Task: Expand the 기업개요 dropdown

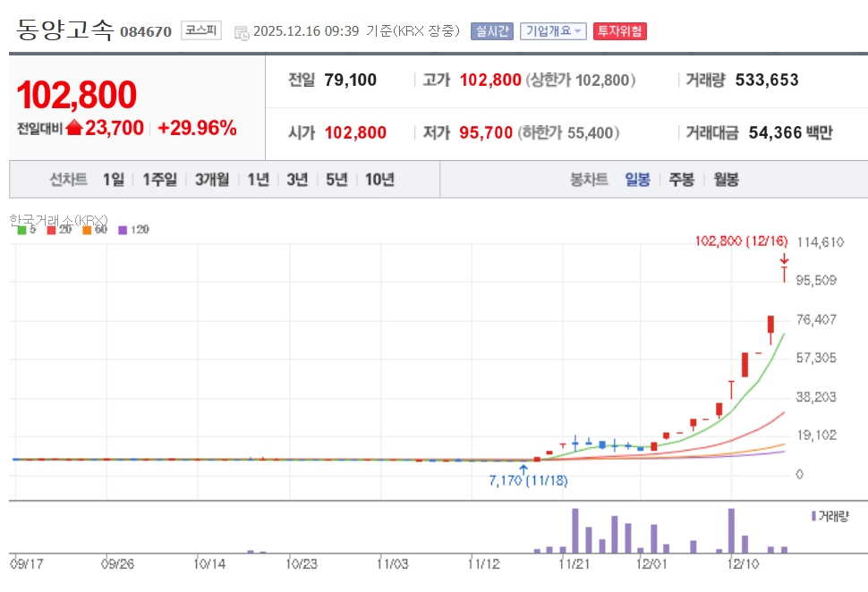Action: pyautogui.click(x=552, y=31)
